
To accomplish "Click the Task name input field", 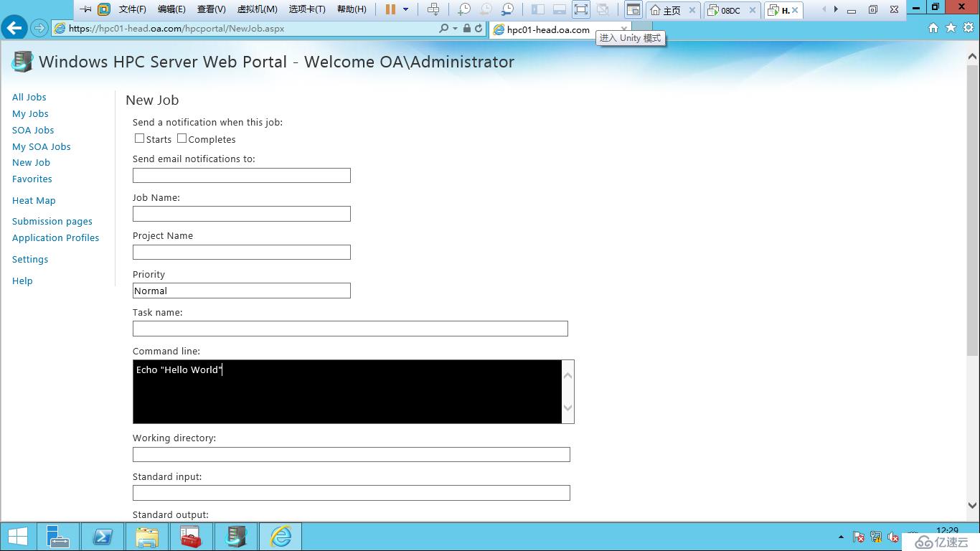I will click(350, 329).
